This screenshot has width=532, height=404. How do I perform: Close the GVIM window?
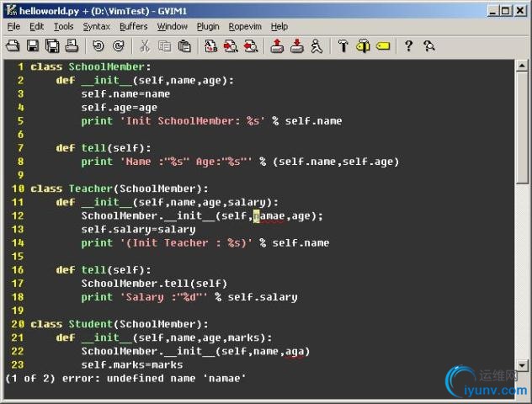[x=519, y=11]
